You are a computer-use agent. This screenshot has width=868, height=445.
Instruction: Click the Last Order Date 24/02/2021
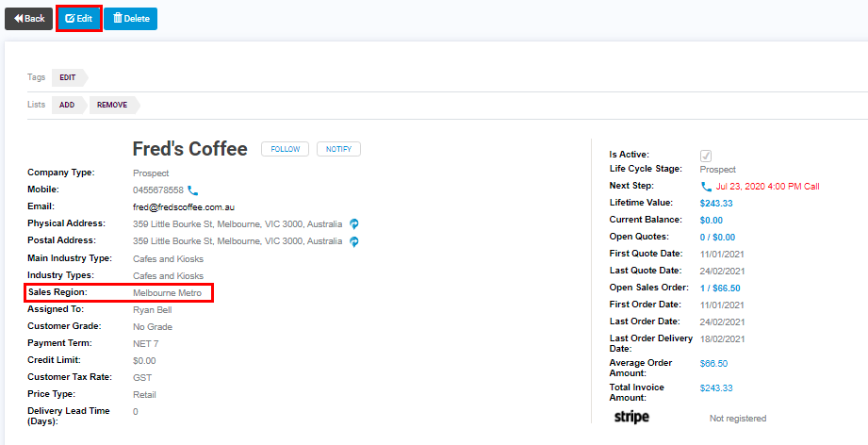coord(723,322)
